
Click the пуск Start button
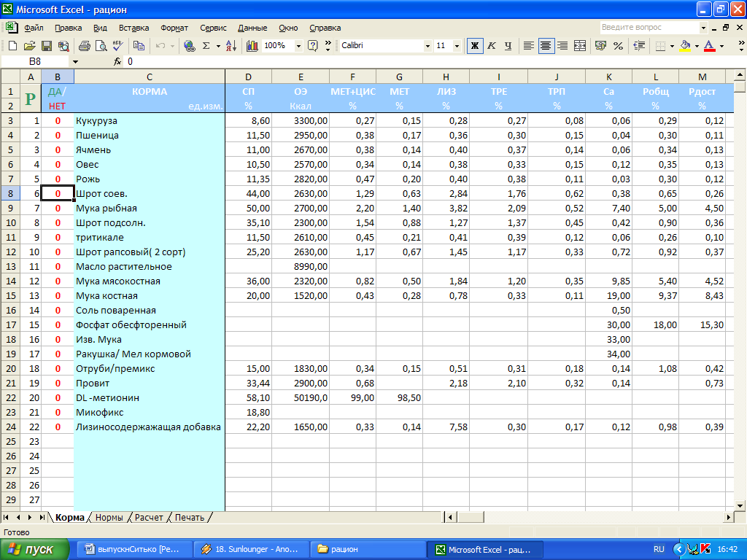point(35,549)
